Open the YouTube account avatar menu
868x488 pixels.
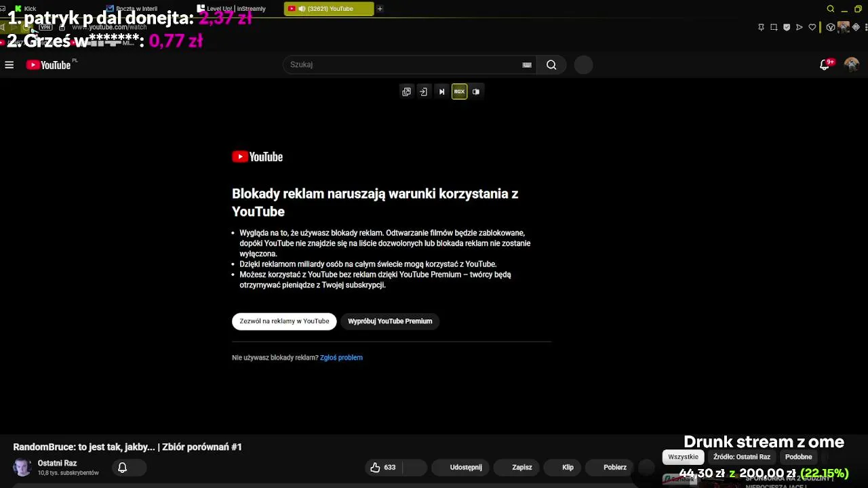852,65
